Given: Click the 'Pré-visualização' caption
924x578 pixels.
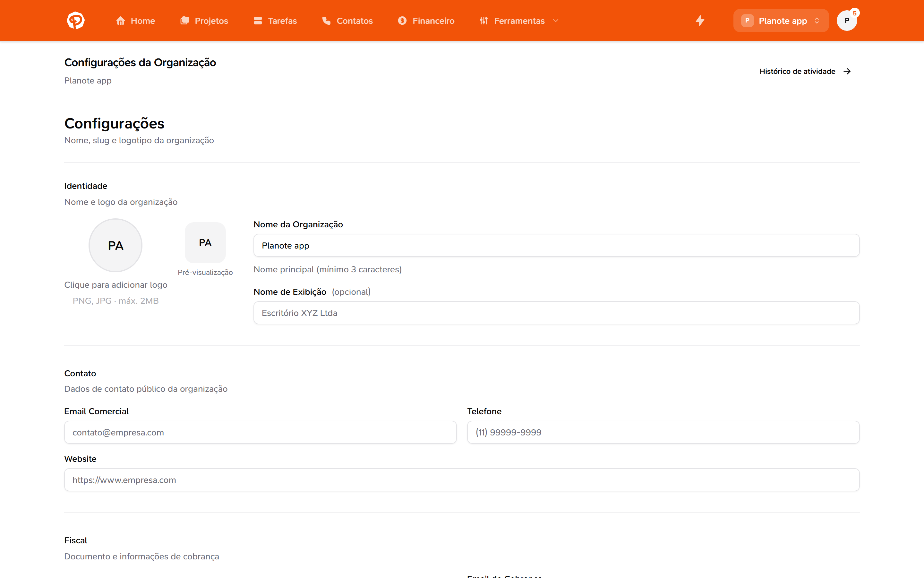Looking at the screenshot, I should click(x=205, y=272).
